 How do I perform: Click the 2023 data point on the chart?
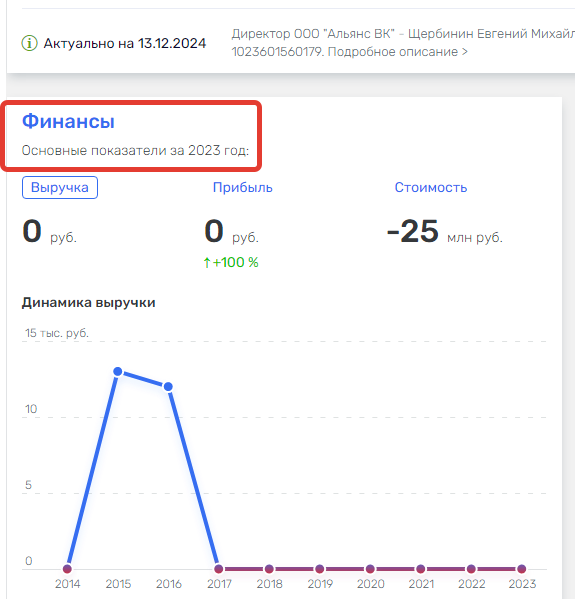522,569
